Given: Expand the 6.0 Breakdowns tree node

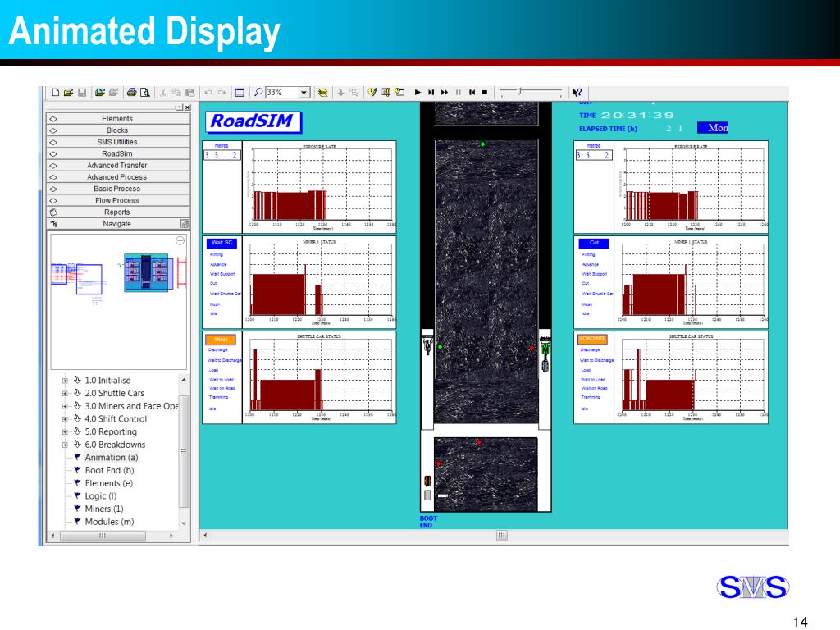Looking at the screenshot, I should [65, 445].
